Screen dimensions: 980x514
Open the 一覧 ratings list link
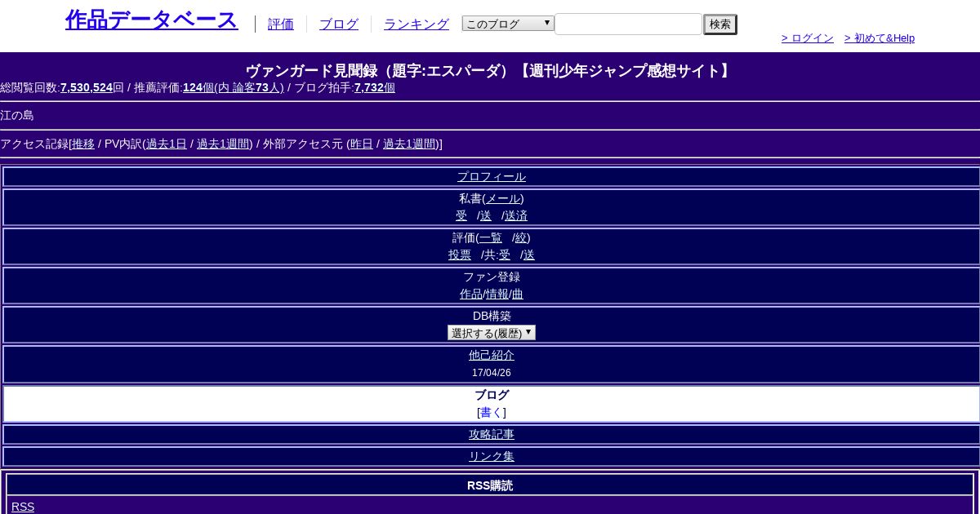coord(491,237)
